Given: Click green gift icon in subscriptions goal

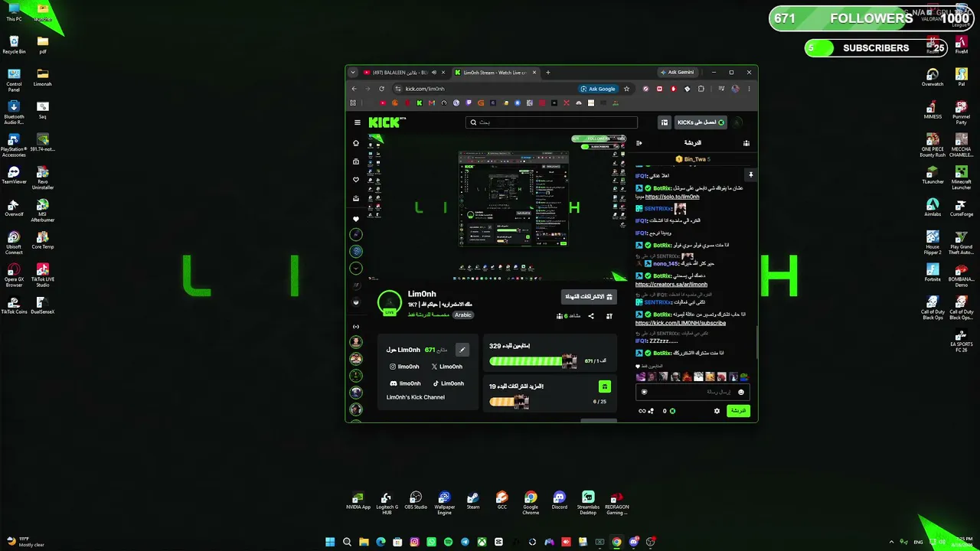Looking at the screenshot, I should point(605,386).
